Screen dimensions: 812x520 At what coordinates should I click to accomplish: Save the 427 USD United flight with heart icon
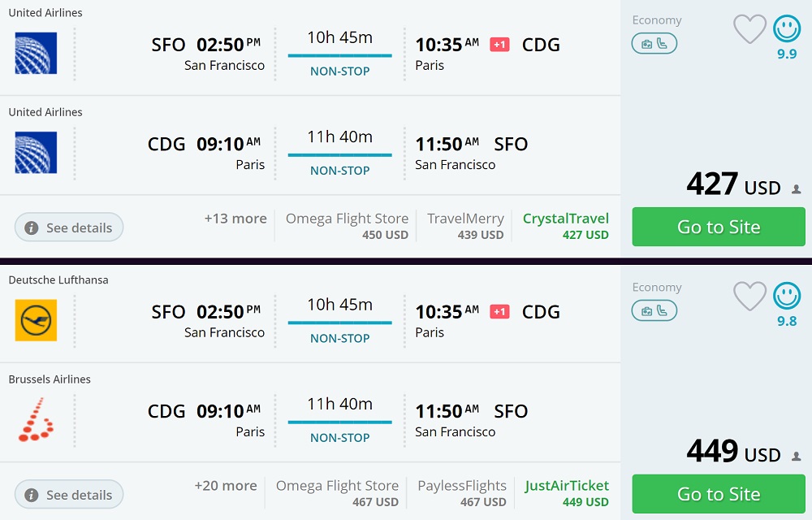(749, 30)
